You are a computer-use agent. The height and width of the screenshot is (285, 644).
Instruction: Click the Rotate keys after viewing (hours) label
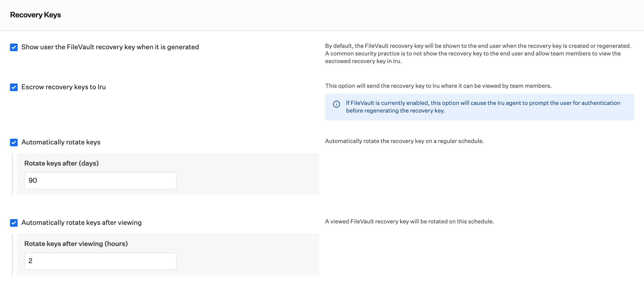tap(76, 244)
